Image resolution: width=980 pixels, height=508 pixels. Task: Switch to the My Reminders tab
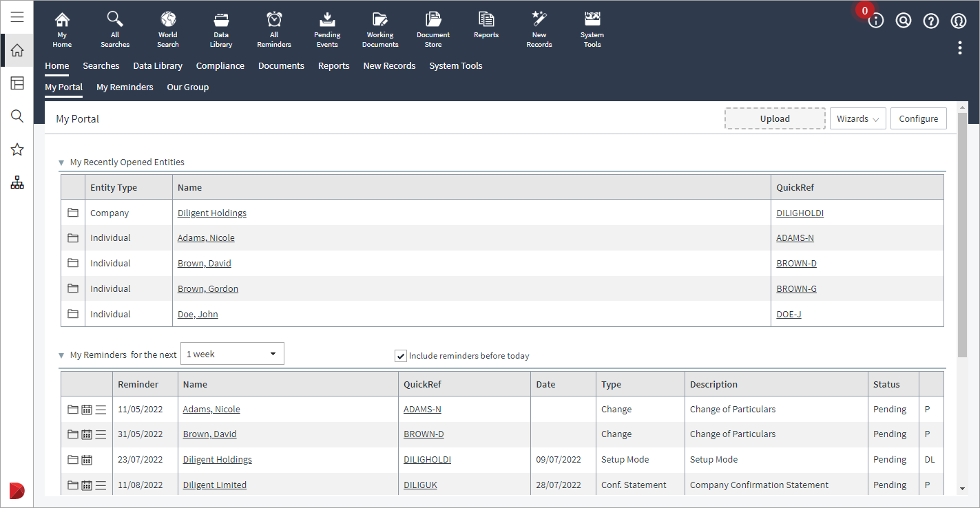(x=125, y=87)
